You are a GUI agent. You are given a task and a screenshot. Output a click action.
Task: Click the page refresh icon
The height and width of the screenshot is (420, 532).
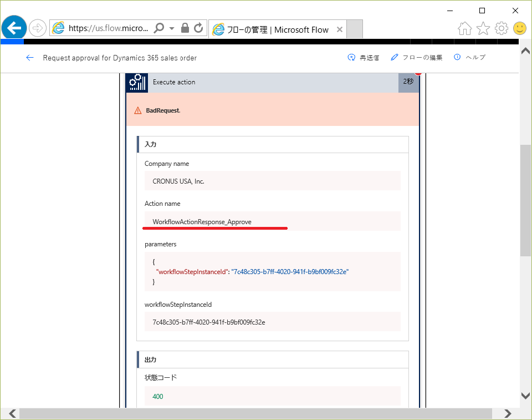(198, 28)
